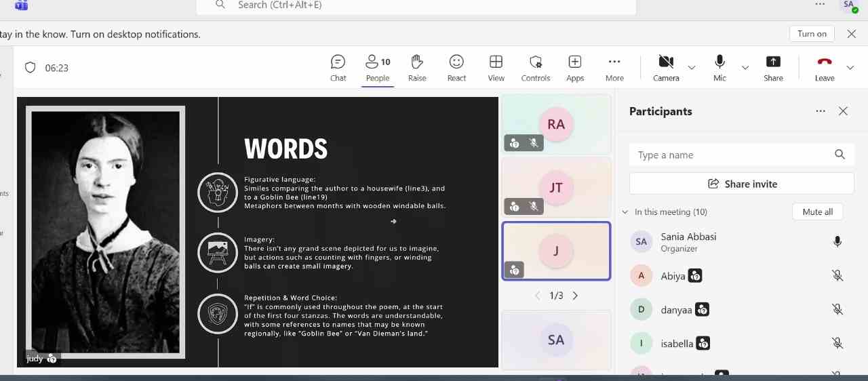The width and height of the screenshot is (868, 381).
Task: Click the Mute all button
Action: point(817,212)
